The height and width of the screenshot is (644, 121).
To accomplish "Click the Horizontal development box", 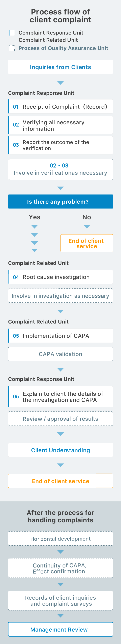I will [60, 539].
